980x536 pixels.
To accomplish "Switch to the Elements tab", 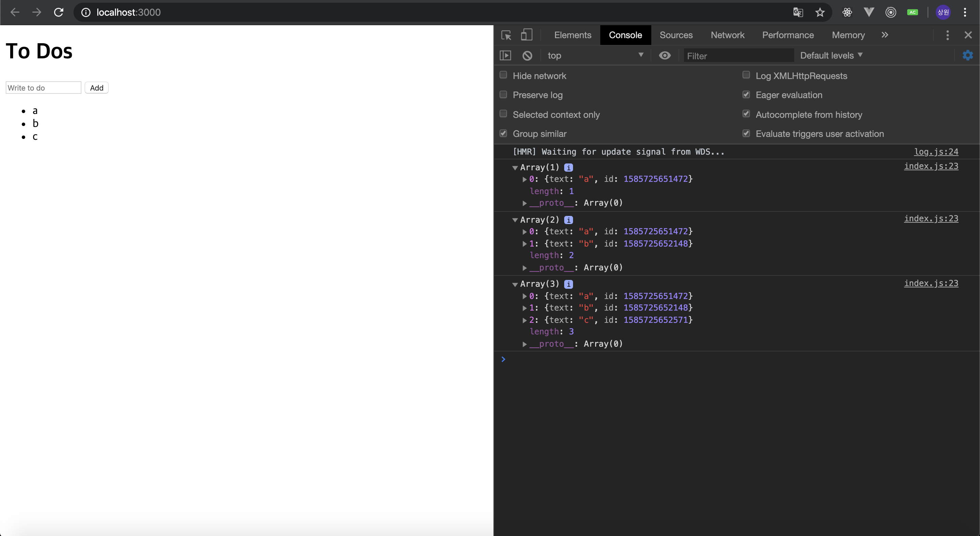I will pyautogui.click(x=573, y=35).
